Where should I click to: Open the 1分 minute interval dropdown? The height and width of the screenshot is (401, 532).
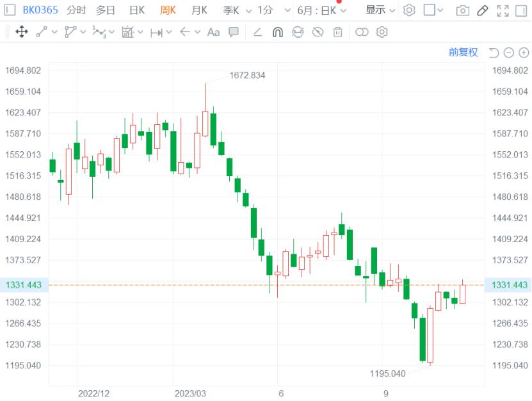(274, 10)
